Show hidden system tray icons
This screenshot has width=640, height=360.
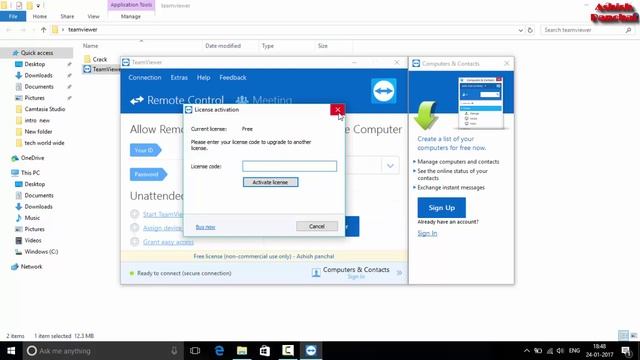(x=527, y=351)
